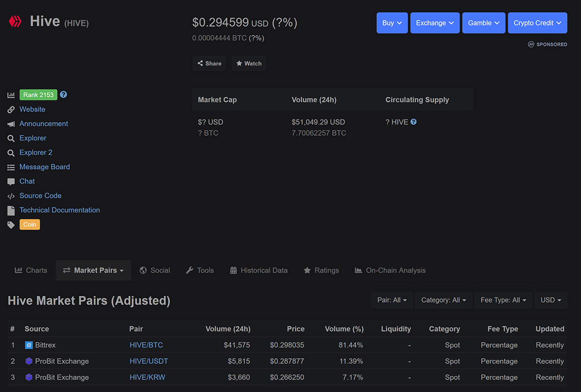This screenshot has width=581, height=392.
Task: Open the Category: All filter
Action: click(x=444, y=300)
